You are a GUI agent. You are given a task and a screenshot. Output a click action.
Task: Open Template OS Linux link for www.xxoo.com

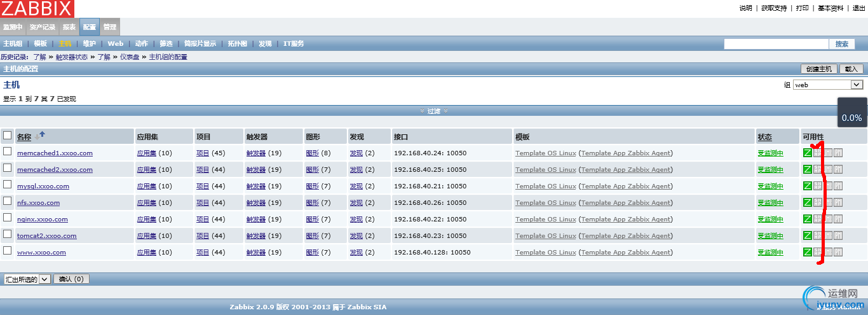[546, 253]
